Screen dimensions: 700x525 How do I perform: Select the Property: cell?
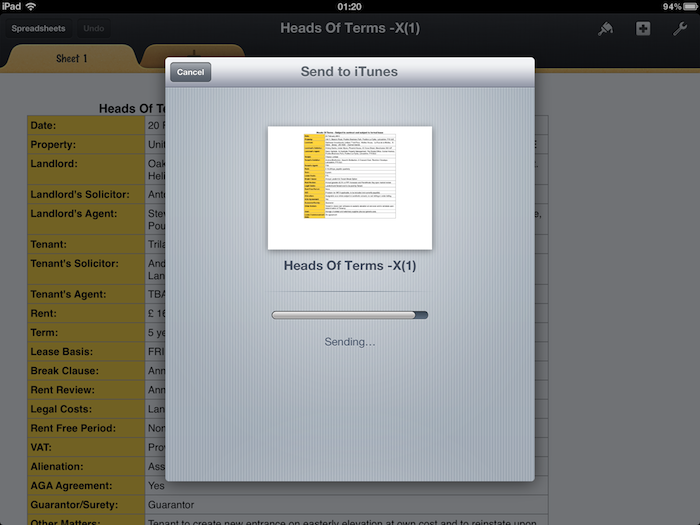tap(86, 145)
